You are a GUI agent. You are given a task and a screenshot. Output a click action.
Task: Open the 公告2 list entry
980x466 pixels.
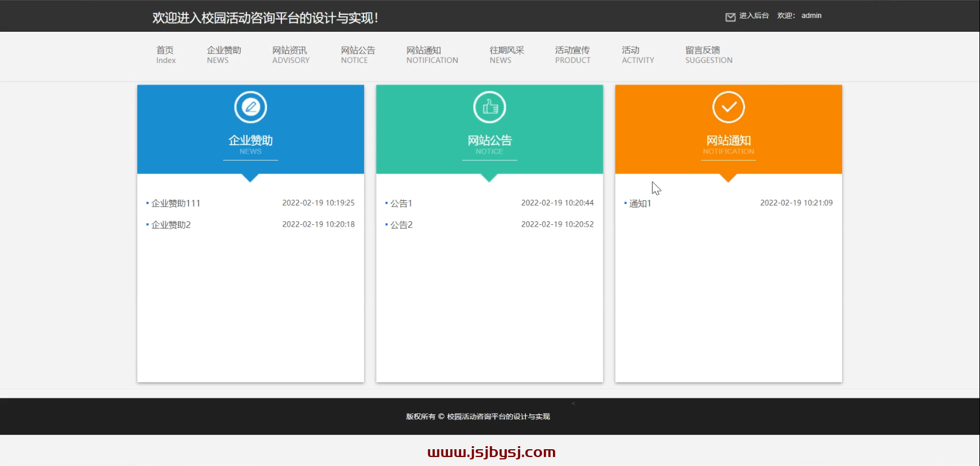pyautogui.click(x=401, y=225)
